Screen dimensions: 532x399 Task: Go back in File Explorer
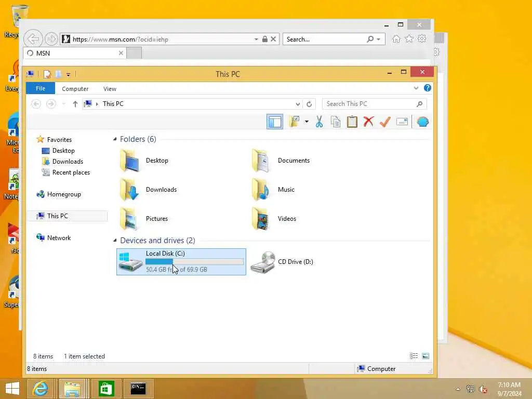(x=36, y=103)
